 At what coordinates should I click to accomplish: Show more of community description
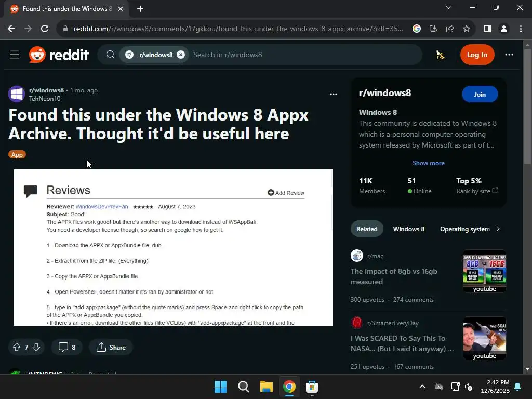(428, 163)
